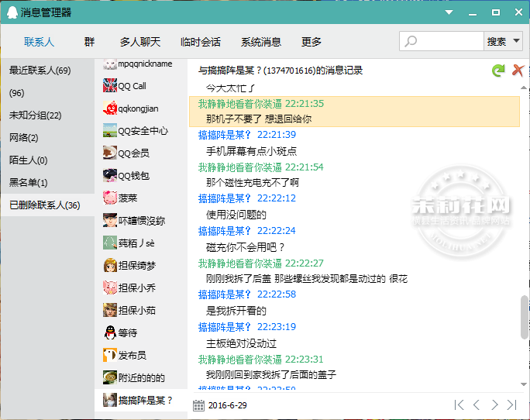Viewport: 530px width, 420px height.
Task: Select the (96) contact group
Action: (x=47, y=93)
